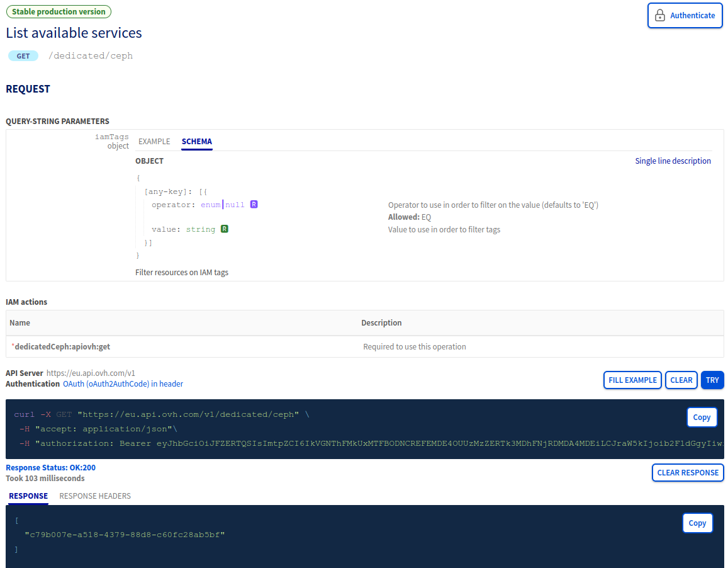Image resolution: width=728 pixels, height=568 pixels.
Task: Click the purple R badge beside the operator field
Action: tap(254, 204)
